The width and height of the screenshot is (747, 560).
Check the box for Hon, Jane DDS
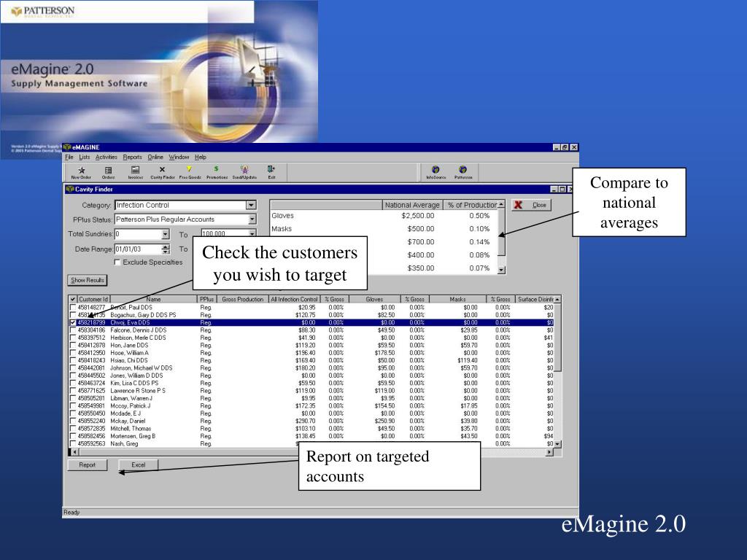(73, 345)
